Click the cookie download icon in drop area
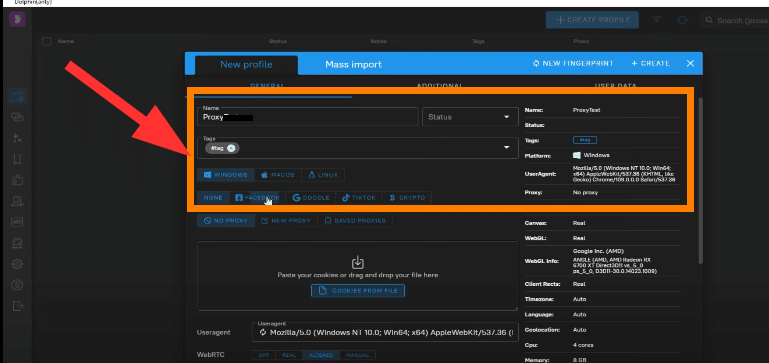769x363 pixels. [x=358, y=262]
